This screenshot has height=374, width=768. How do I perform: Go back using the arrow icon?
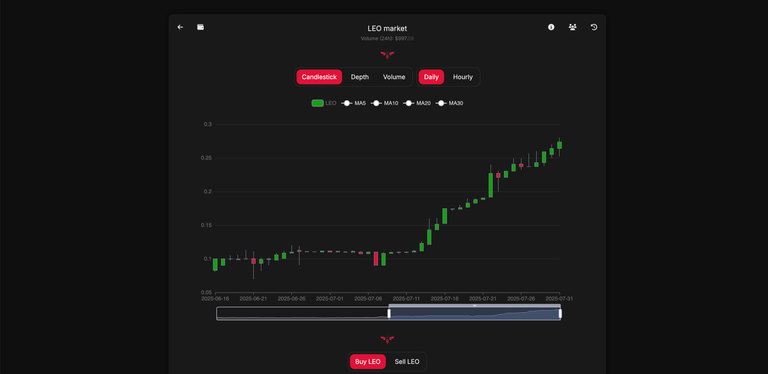pos(180,27)
